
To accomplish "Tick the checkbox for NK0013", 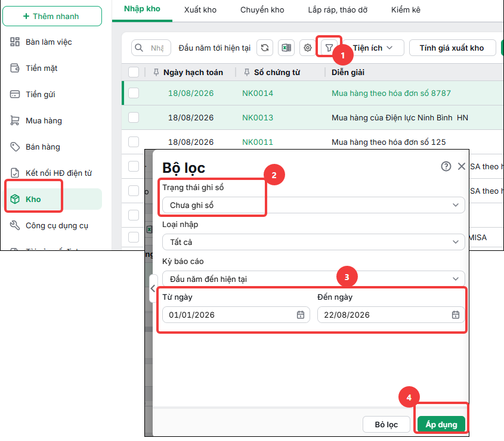I will (134, 117).
